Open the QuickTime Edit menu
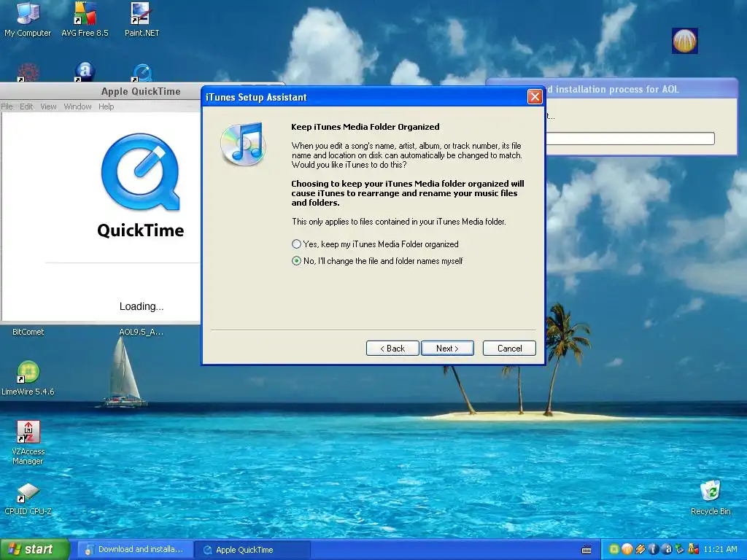This screenshot has height=560, width=747. [x=26, y=106]
